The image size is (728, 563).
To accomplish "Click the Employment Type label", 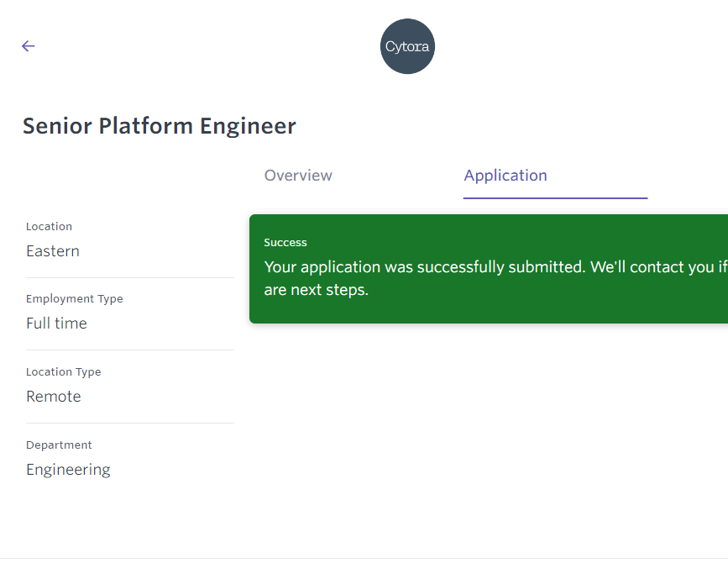I will tap(74, 299).
